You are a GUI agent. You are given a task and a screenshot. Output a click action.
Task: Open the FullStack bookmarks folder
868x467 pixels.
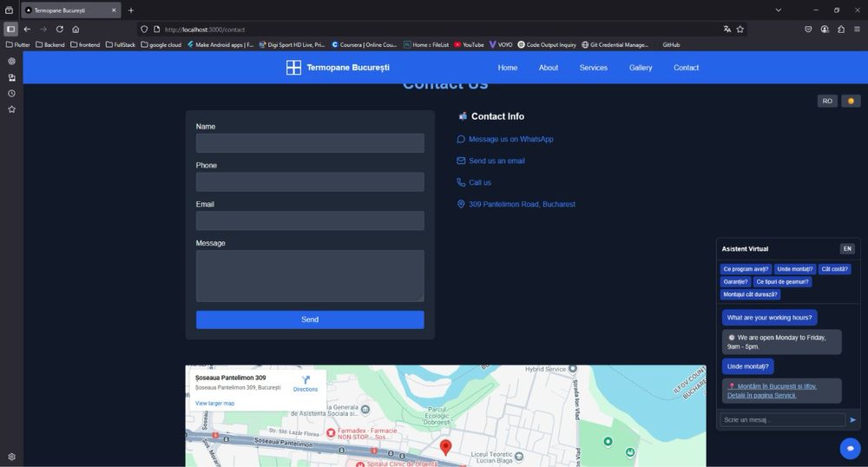point(120,45)
